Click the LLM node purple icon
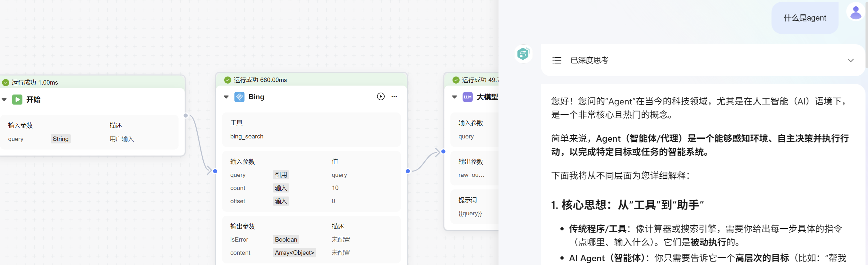This screenshot has width=868, height=265. [x=467, y=97]
